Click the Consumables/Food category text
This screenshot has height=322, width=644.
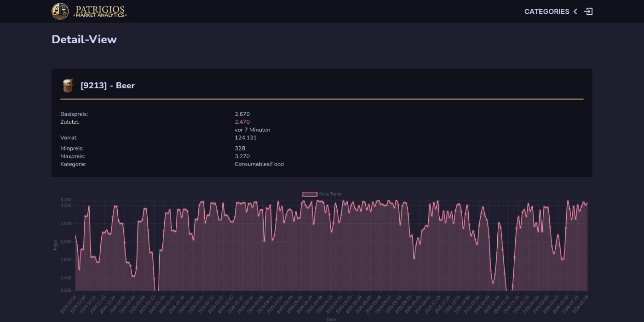[259, 164]
